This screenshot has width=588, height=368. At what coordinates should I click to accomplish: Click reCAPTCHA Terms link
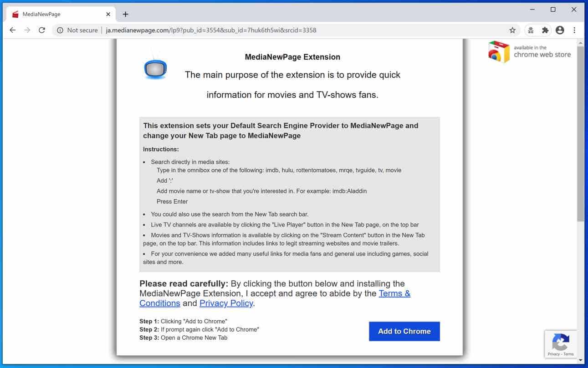[x=569, y=354]
